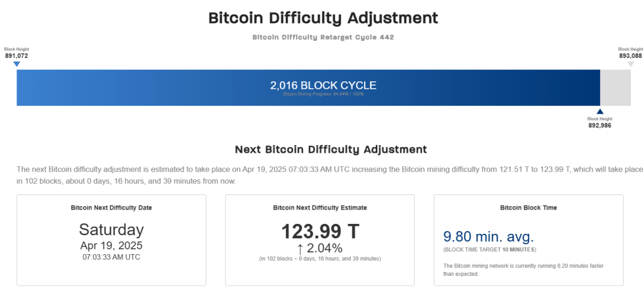Click the gray unfilled end of the progress bar
Viewport: 644px width, 308px height.
tap(616, 88)
